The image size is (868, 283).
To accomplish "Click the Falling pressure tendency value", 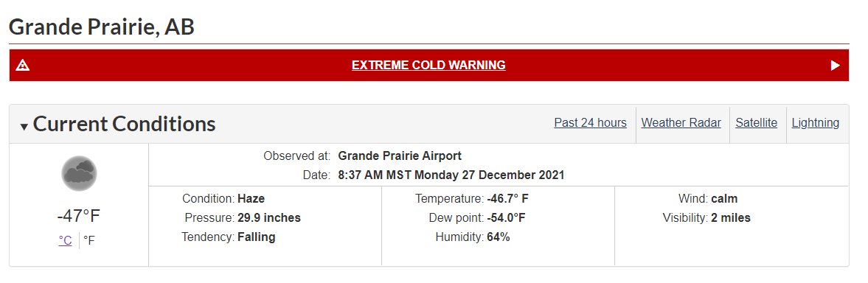I will [x=257, y=237].
